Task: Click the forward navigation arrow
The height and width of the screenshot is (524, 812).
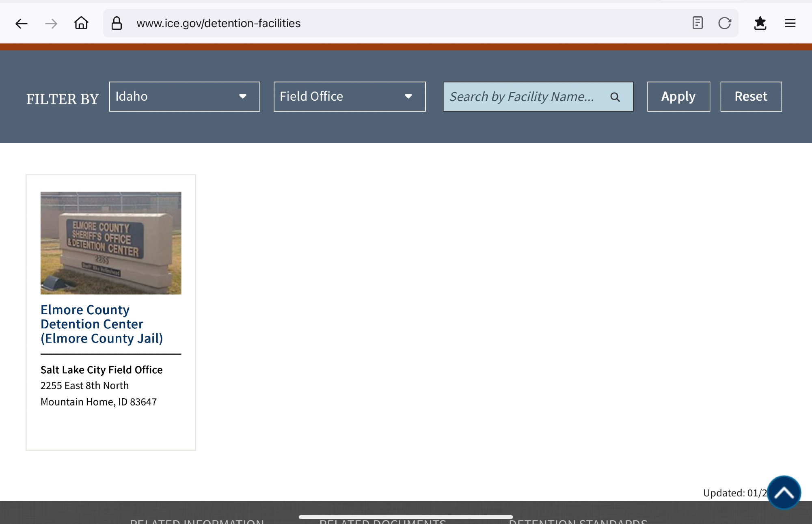Action: [x=51, y=24]
